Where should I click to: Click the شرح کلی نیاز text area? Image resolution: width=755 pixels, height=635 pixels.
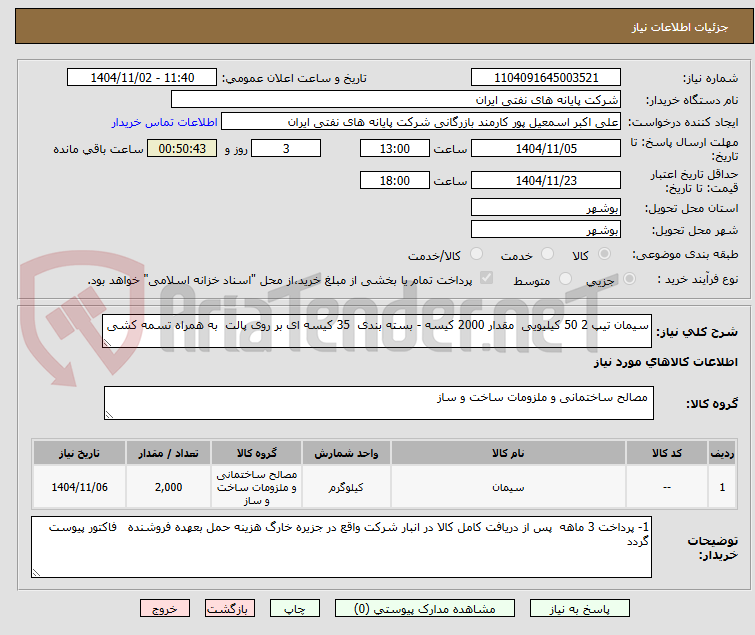[377, 331]
